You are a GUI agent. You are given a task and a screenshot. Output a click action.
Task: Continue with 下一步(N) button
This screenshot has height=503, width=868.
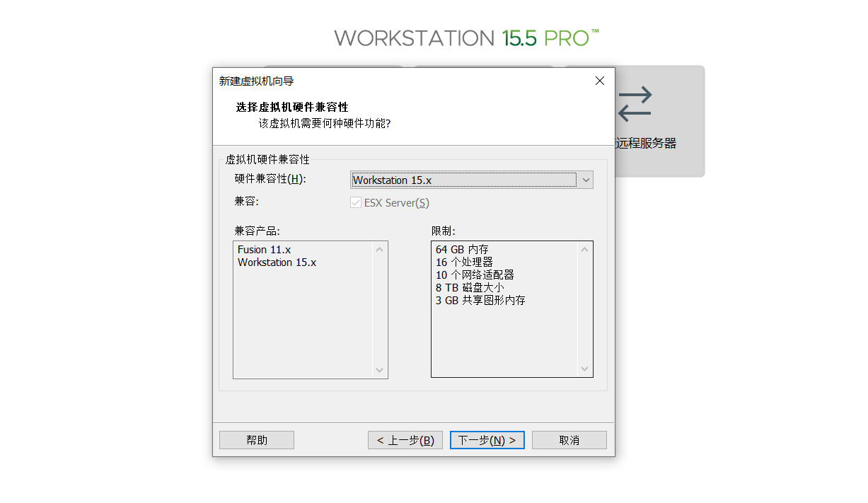(x=487, y=440)
